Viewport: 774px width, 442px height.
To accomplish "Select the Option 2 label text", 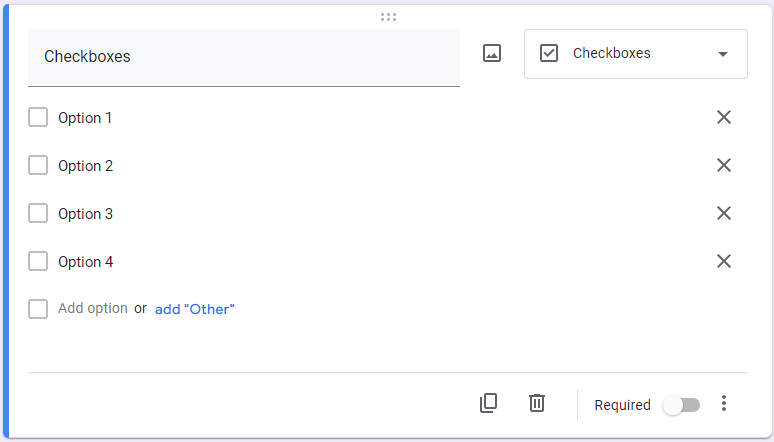I will click(86, 166).
